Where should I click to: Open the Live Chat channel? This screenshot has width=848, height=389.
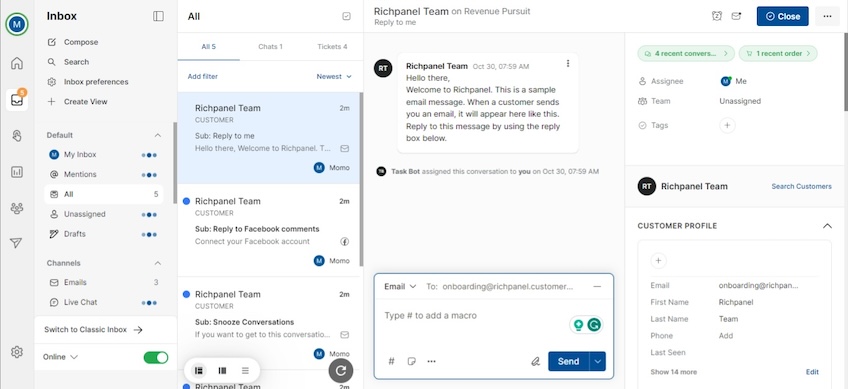(x=104, y=302)
